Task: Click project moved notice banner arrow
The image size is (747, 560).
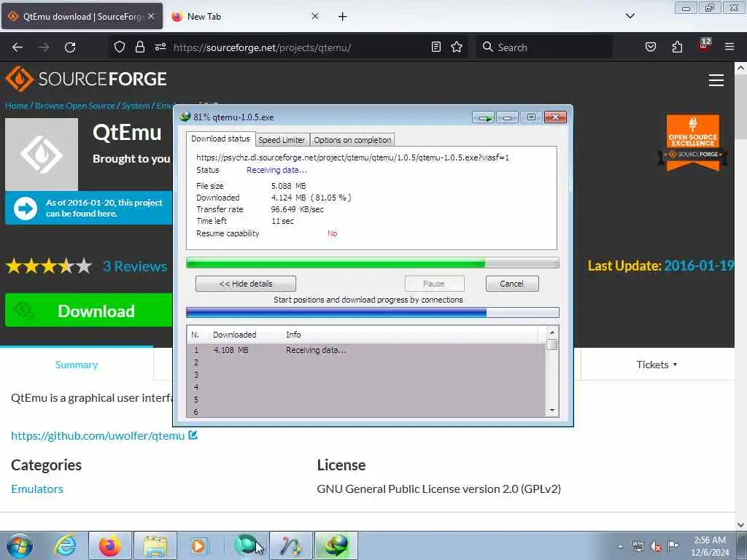Action: point(26,209)
